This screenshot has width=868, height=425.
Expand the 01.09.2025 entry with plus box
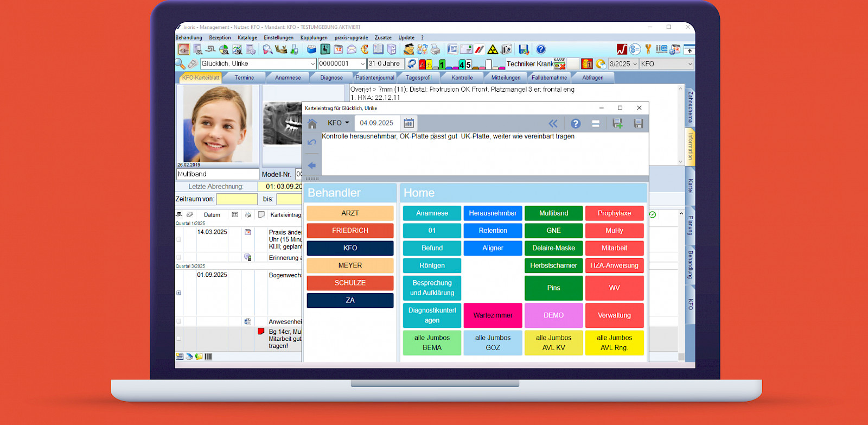click(x=179, y=293)
